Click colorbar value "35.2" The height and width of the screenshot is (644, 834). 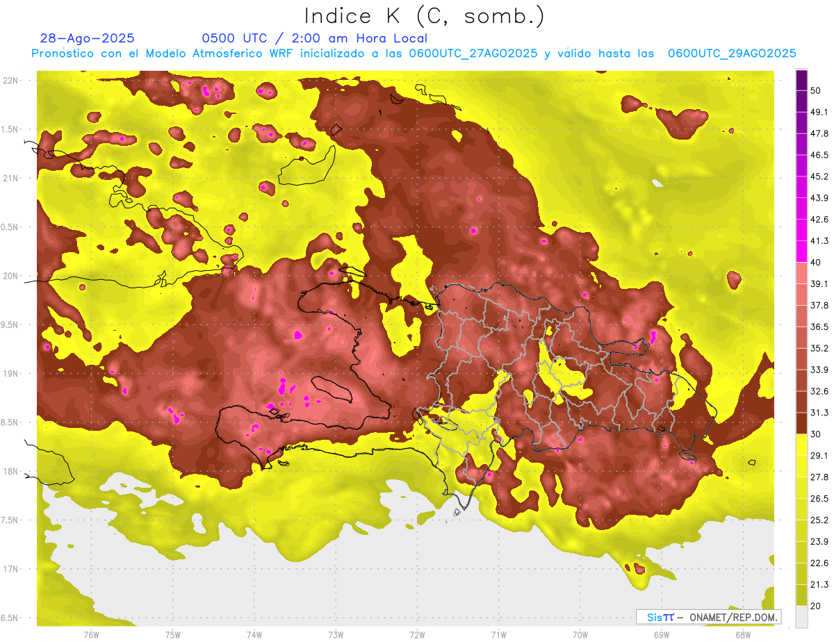819,348
